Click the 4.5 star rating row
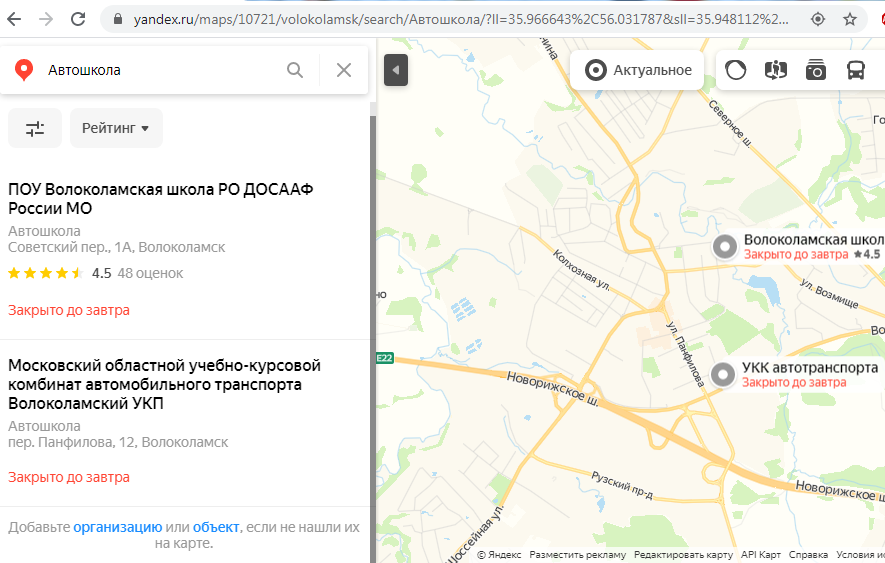885x563 pixels. (59, 273)
